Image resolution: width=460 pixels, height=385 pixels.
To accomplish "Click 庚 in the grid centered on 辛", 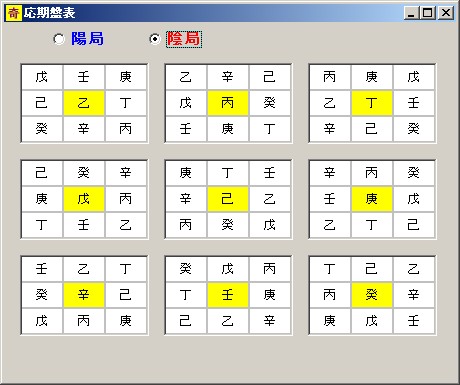I will pyautogui.click(x=126, y=321).
